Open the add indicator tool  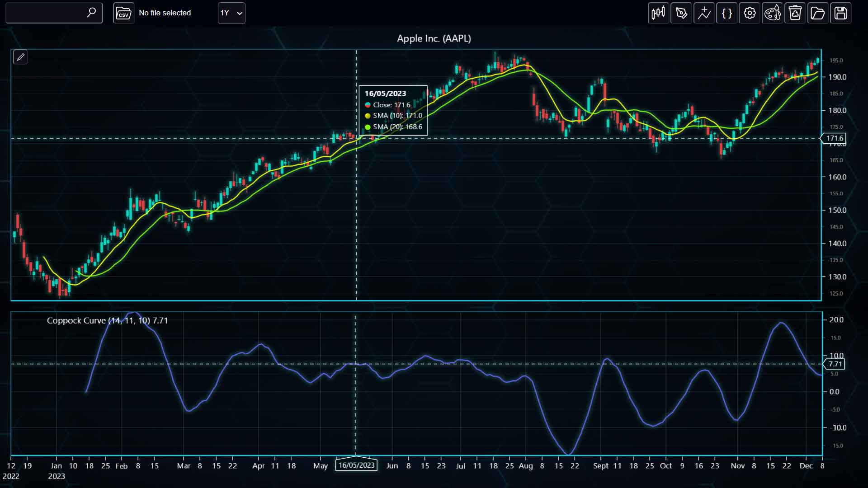pos(704,13)
